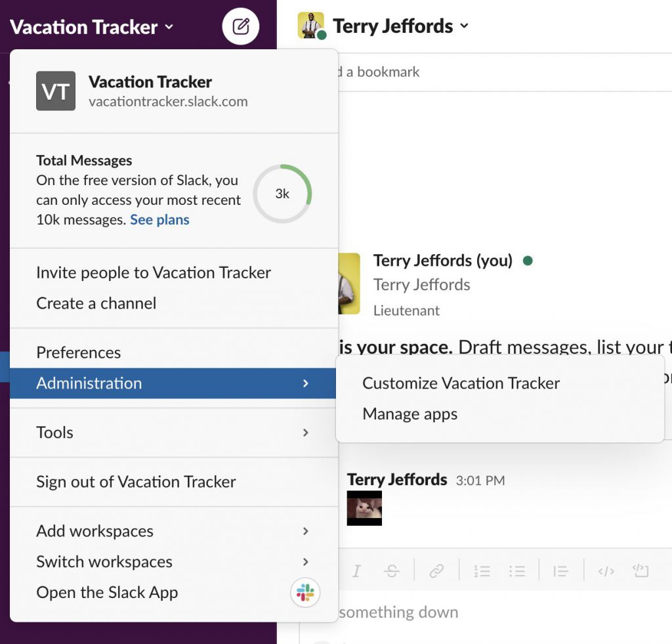The height and width of the screenshot is (644, 672).
Task: Choose Manage apps from the submenu
Action: 409,414
